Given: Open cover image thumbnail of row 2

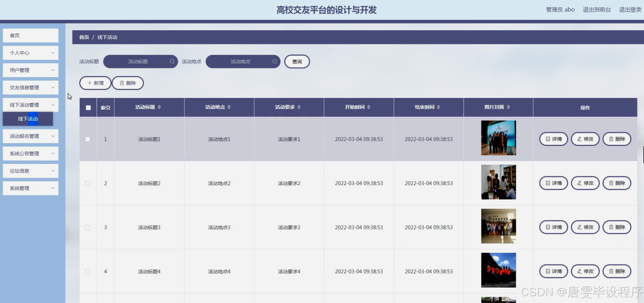Looking at the screenshot, I should [498, 182].
